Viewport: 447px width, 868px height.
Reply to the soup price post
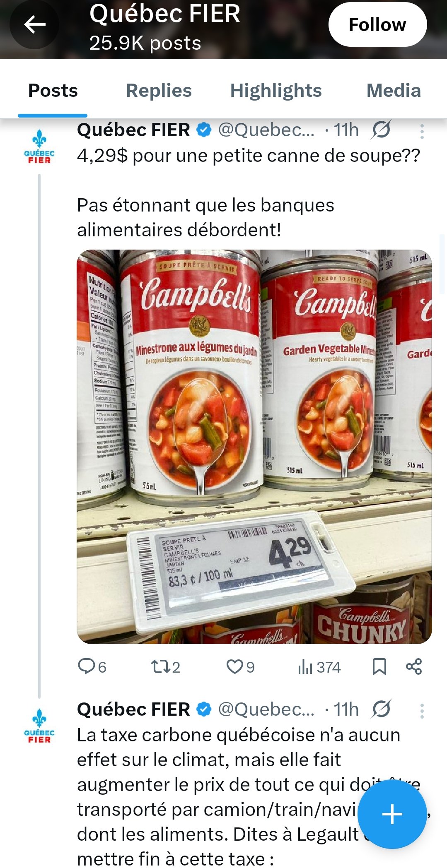tap(92, 667)
